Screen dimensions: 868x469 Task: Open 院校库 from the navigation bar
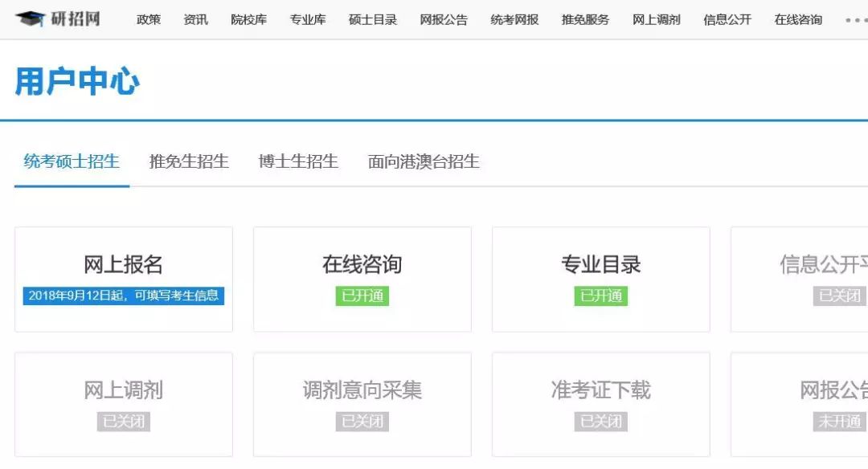click(x=248, y=20)
